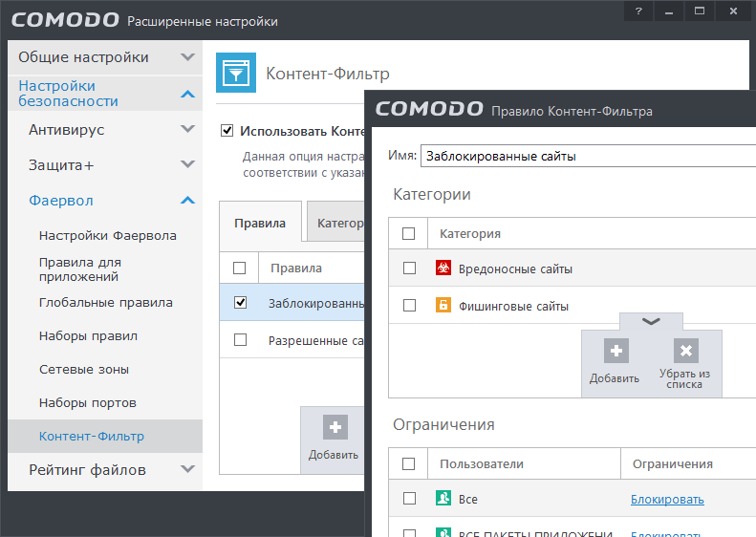Image resolution: width=756 pixels, height=537 pixels.
Task: Expand the Антивирус section
Action: point(187,129)
